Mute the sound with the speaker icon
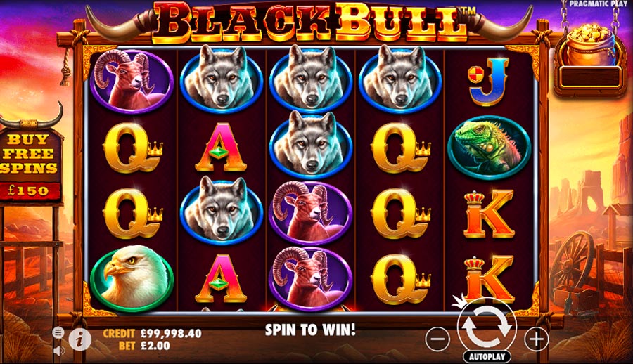 click(58, 351)
